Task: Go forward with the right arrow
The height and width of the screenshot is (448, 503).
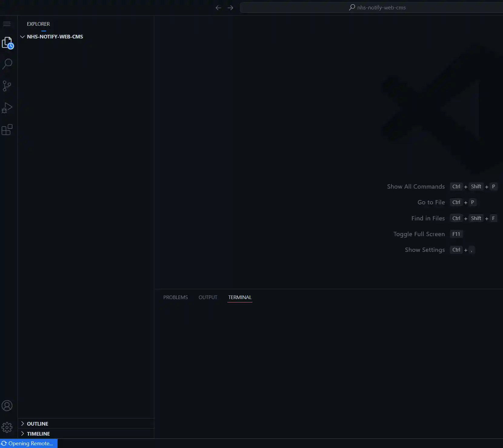Action: pos(230,8)
